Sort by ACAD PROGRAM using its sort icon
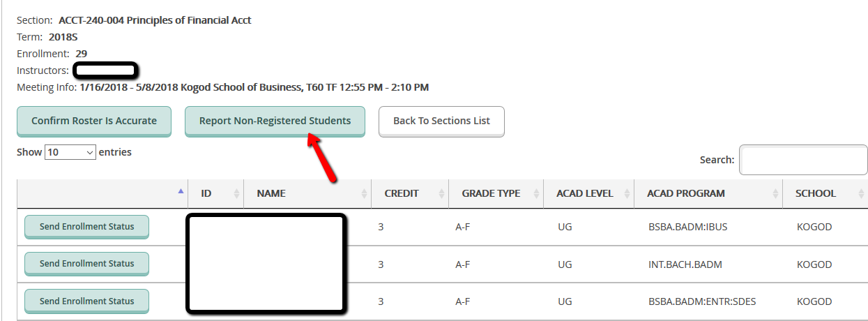This screenshot has height=321, width=868. pyautogui.click(x=777, y=193)
